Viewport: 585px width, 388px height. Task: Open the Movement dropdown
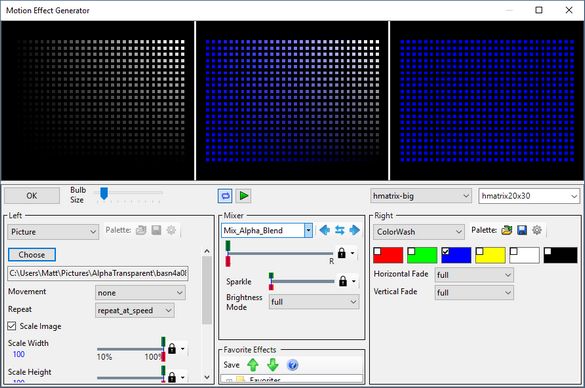[x=140, y=293]
